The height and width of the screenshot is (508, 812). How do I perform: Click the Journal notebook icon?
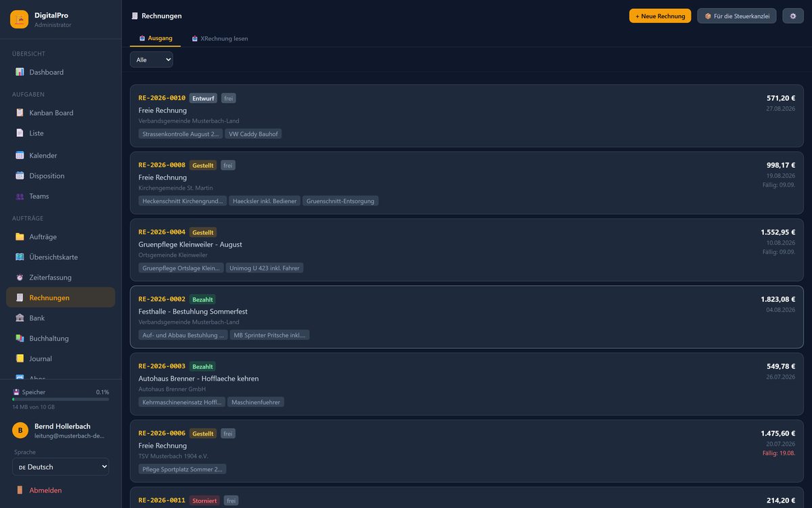(20, 359)
